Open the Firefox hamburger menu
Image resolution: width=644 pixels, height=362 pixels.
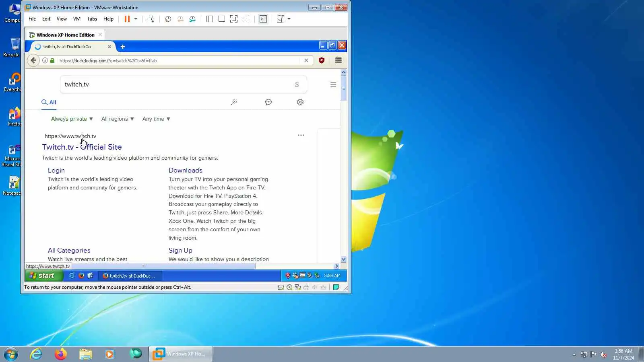click(339, 60)
